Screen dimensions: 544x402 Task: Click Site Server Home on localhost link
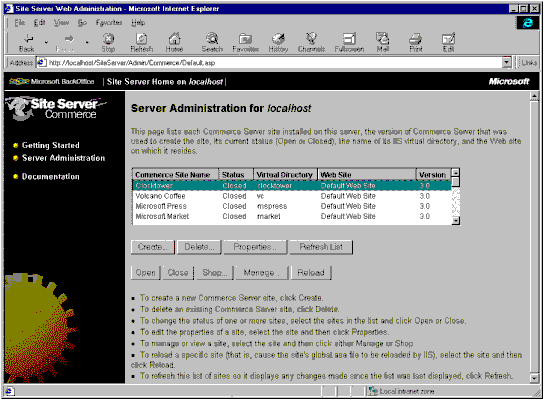point(165,82)
